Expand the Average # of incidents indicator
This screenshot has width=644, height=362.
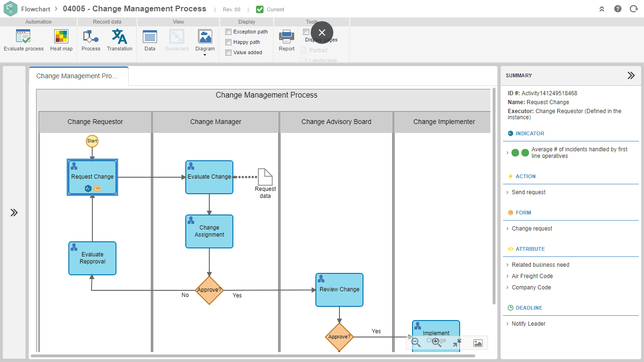tap(508, 153)
